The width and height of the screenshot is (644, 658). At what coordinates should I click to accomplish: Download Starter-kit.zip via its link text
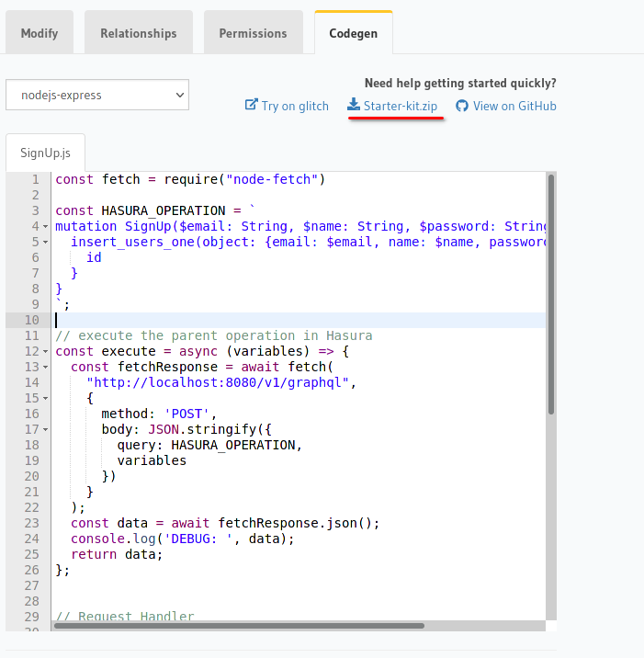point(401,106)
